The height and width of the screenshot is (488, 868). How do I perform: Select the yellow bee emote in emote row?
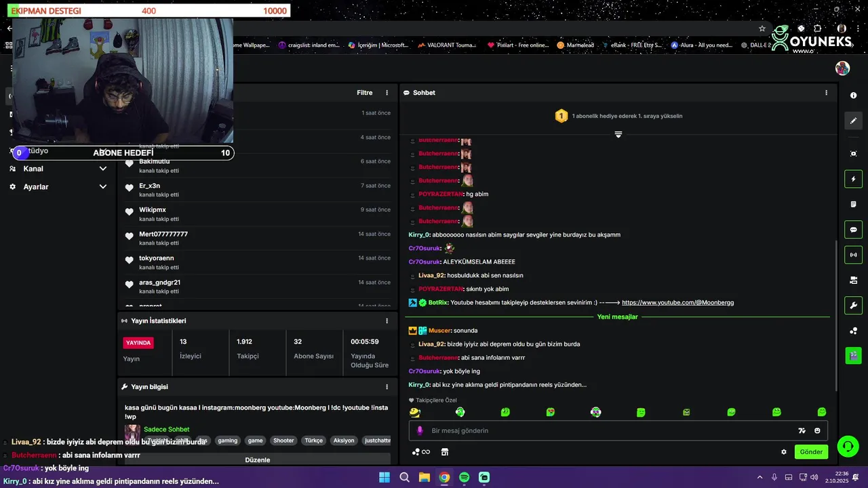point(414,412)
